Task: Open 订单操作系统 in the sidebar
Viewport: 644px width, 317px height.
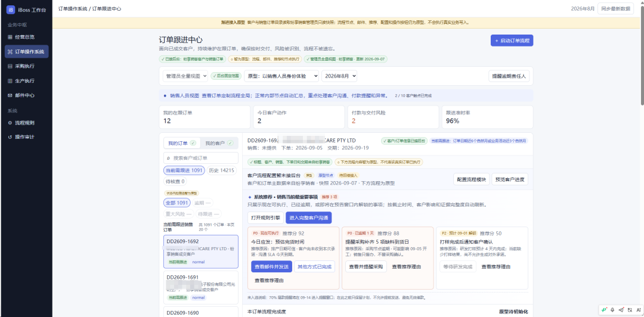Action: [26, 52]
